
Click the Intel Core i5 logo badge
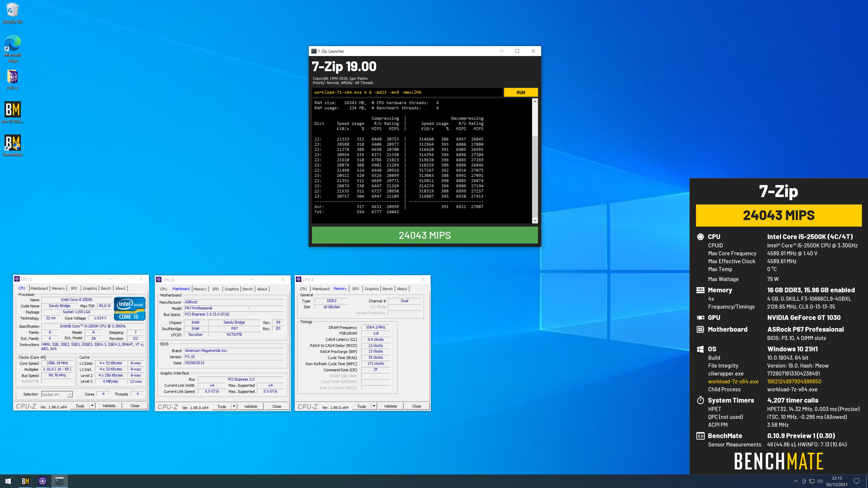[130, 308]
